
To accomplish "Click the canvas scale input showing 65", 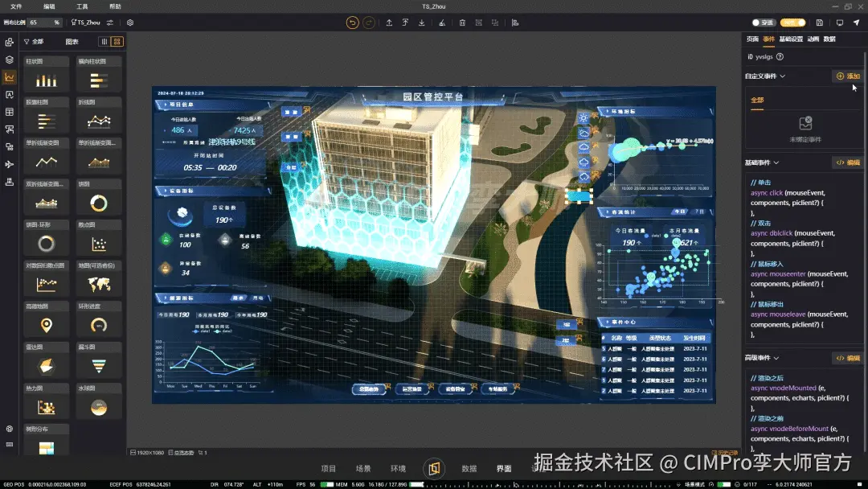I will [44, 23].
